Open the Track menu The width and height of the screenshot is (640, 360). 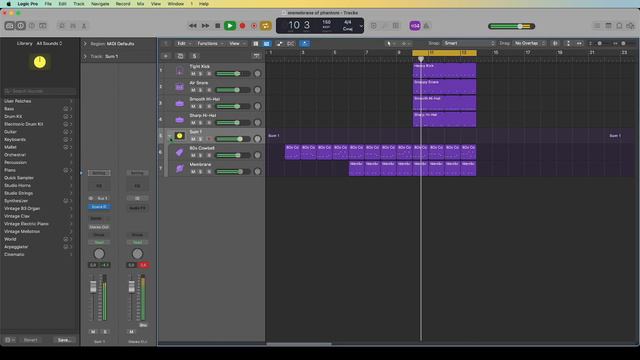(x=79, y=4)
